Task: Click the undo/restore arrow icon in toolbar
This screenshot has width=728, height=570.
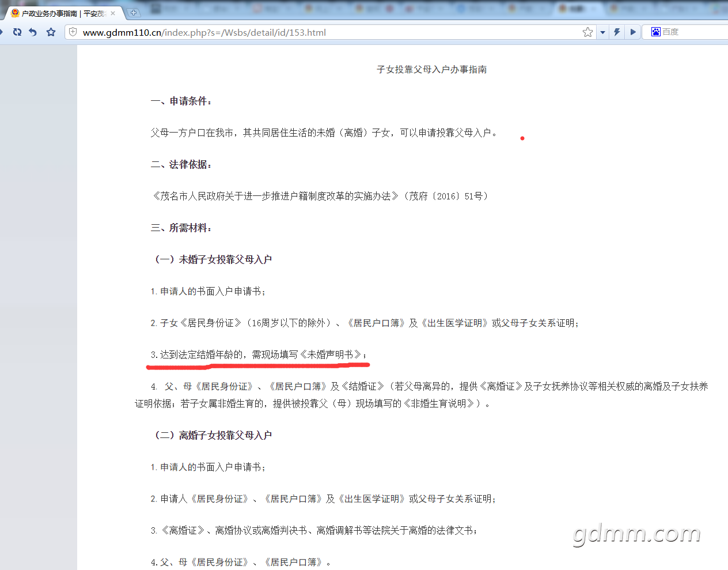Action: 33,32
